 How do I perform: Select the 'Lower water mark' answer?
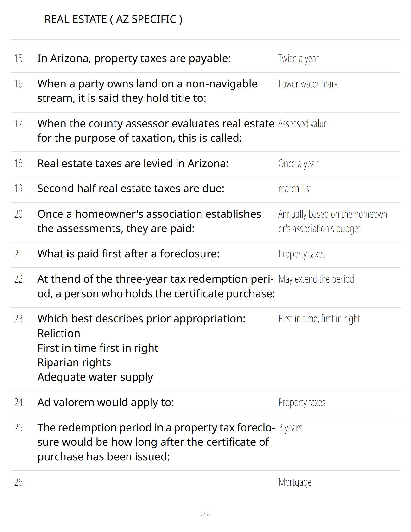(x=308, y=84)
